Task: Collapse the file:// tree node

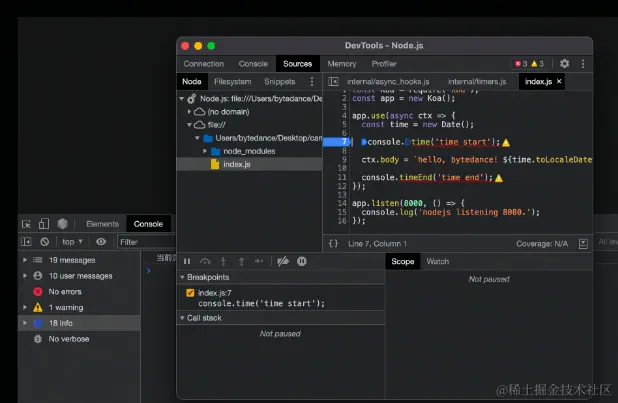Action: [190, 125]
